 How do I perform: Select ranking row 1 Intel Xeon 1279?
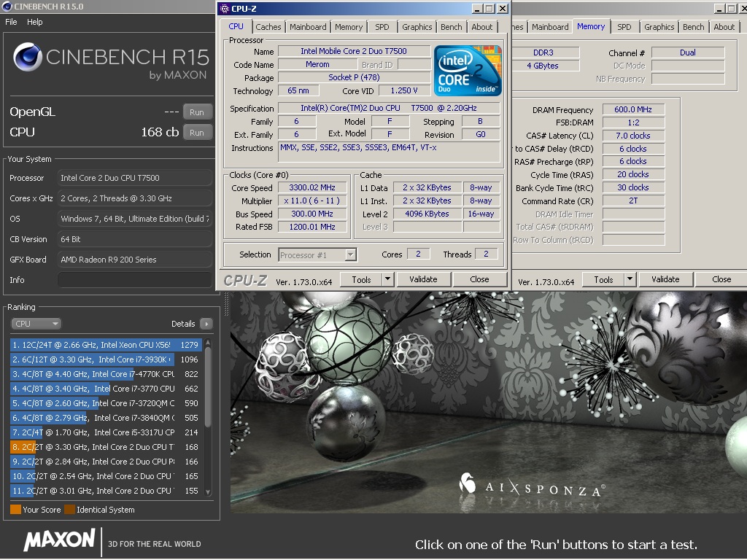pos(106,345)
